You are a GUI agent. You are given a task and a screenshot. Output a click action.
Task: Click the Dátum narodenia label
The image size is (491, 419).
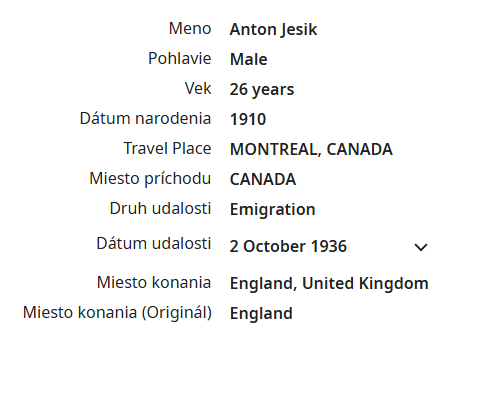pyautogui.click(x=145, y=118)
